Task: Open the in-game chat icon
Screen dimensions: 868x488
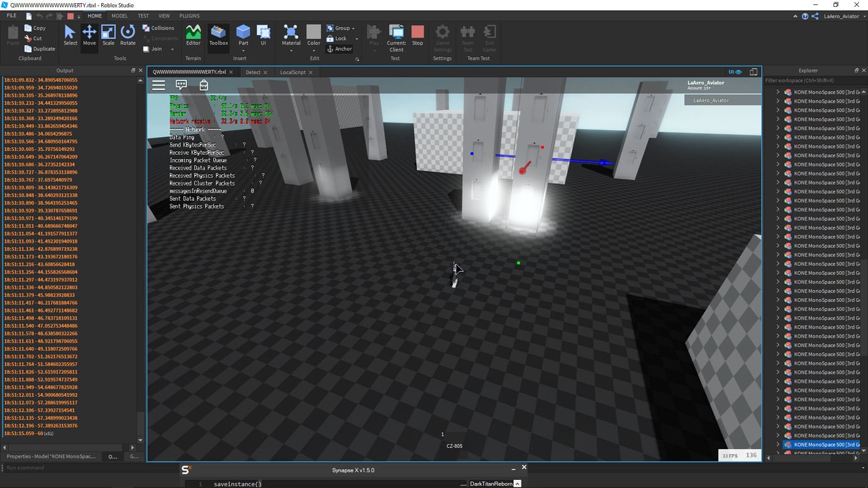Action: (x=181, y=85)
